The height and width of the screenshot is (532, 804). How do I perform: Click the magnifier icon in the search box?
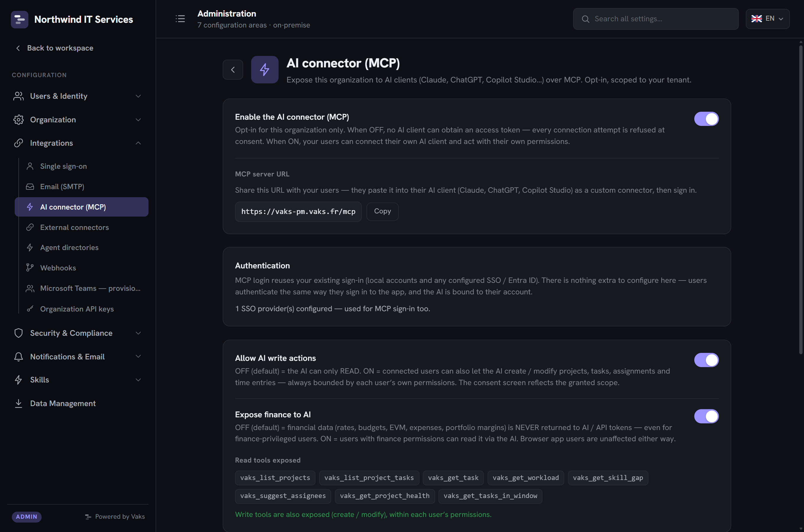point(586,19)
